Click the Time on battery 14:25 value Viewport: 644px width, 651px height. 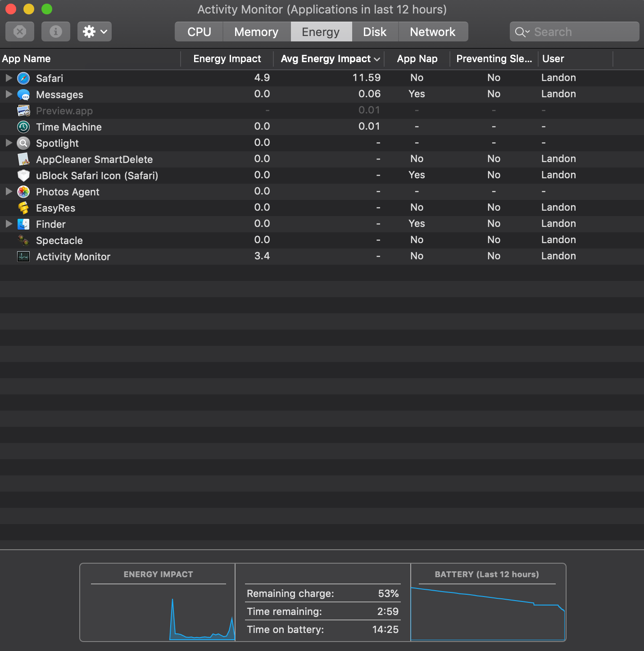click(x=385, y=629)
